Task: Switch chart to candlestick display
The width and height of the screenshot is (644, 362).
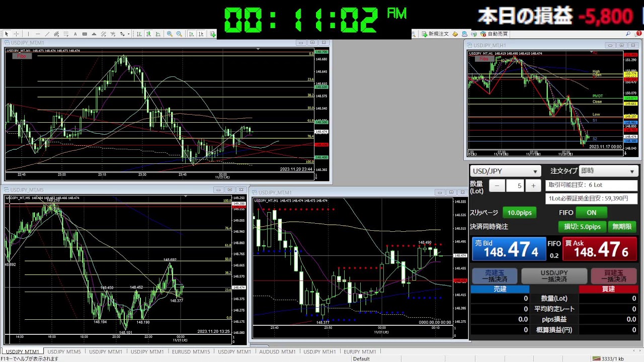Action: [148, 34]
